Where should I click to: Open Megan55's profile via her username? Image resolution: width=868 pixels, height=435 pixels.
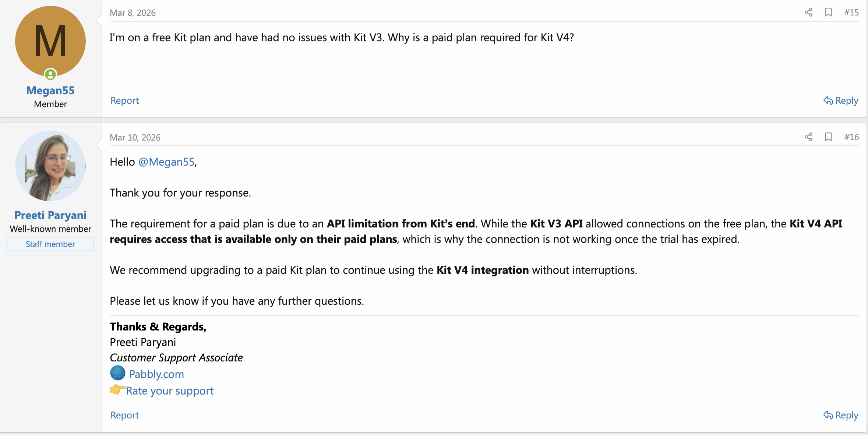[50, 90]
